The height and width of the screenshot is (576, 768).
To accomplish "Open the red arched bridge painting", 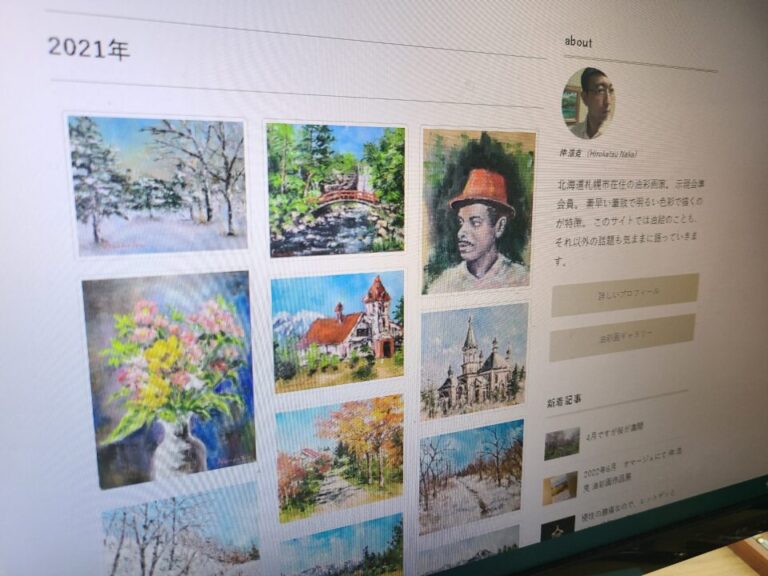I will click(336, 190).
